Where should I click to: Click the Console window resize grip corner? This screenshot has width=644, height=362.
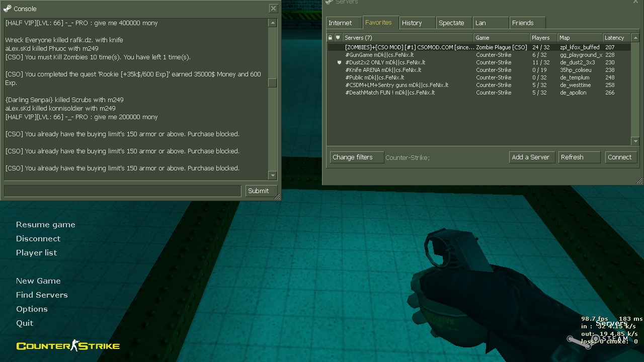[x=277, y=197]
